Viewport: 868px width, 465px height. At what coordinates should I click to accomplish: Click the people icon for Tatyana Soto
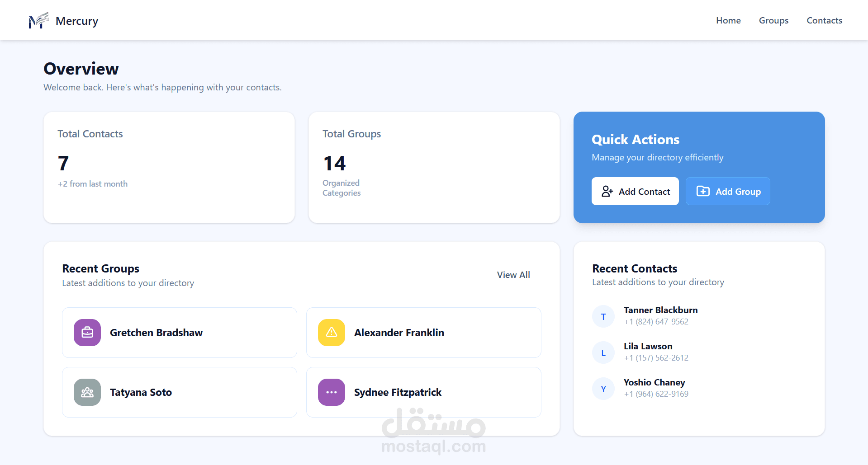87,392
